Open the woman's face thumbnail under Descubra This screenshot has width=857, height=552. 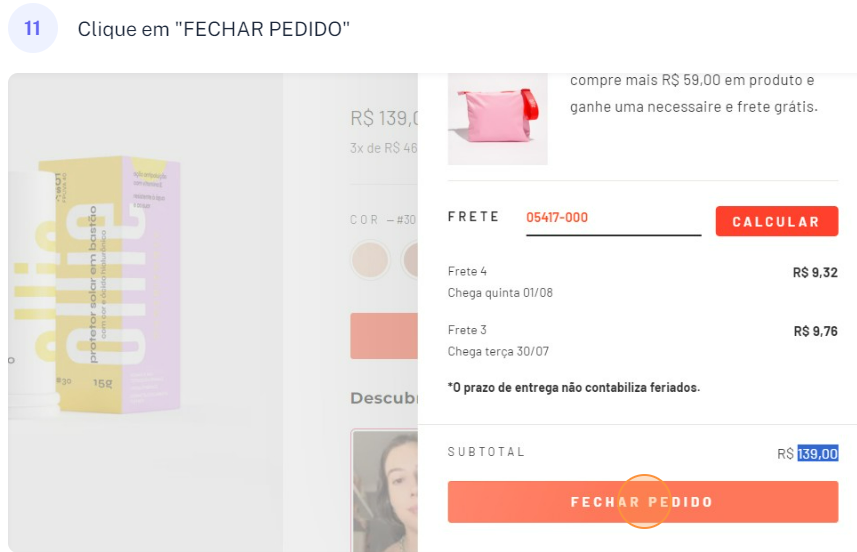pos(385,490)
